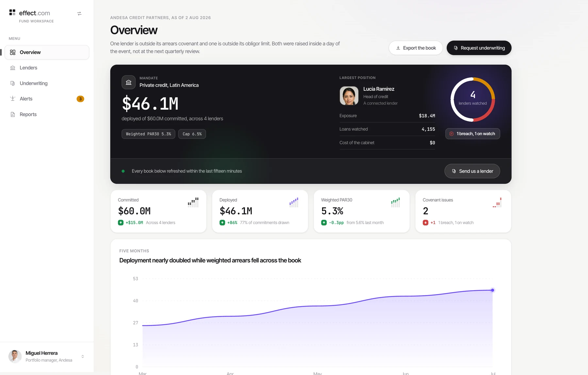This screenshot has width=588, height=375.
Task: Click the $60.0M Committed value
Action: point(134,211)
